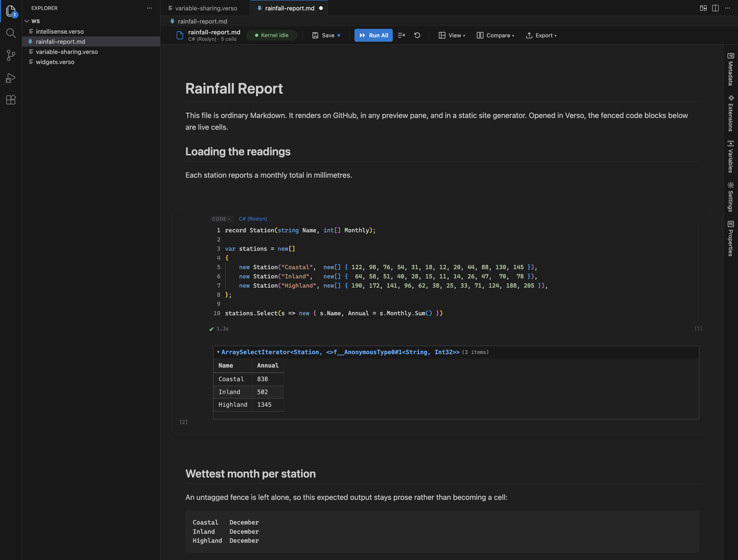Image resolution: width=738 pixels, height=560 pixels.
Task: Open Metadata side panel
Action: tap(731, 69)
